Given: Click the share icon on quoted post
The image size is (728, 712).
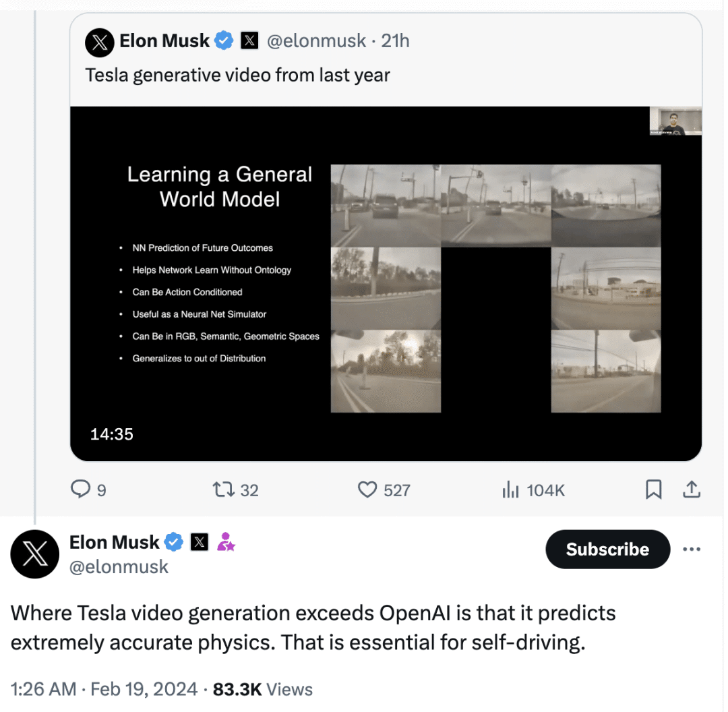Looking at the screenshot, I should tap(691, 489).
